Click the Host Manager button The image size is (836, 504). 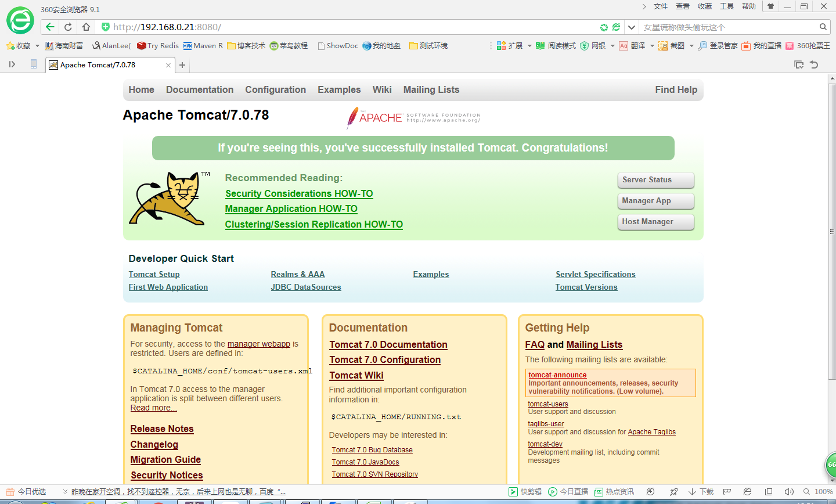tap(655, 222)
